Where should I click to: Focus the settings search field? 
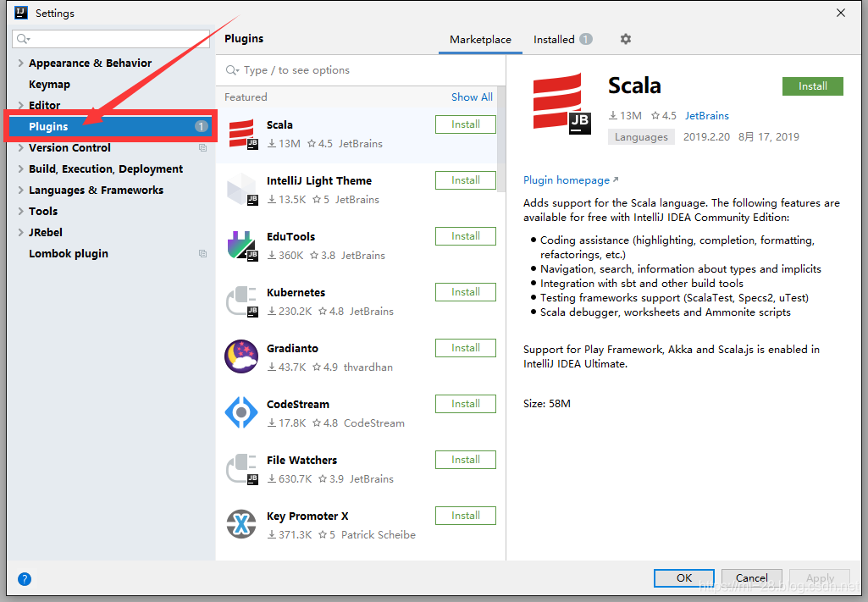pyautogui.click(x=111, y=39)
